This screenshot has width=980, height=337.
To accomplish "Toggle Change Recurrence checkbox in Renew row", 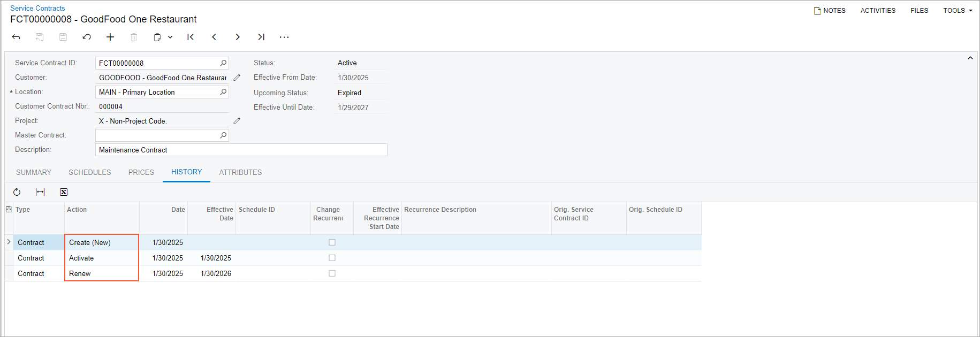I will tap(332, 273).
